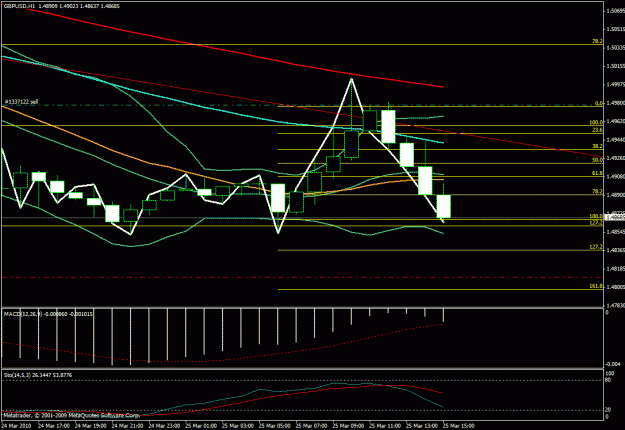
Task: Click the 24 Mar 17:00 time label
Action: pyautogui.click(x=53, y=426)
